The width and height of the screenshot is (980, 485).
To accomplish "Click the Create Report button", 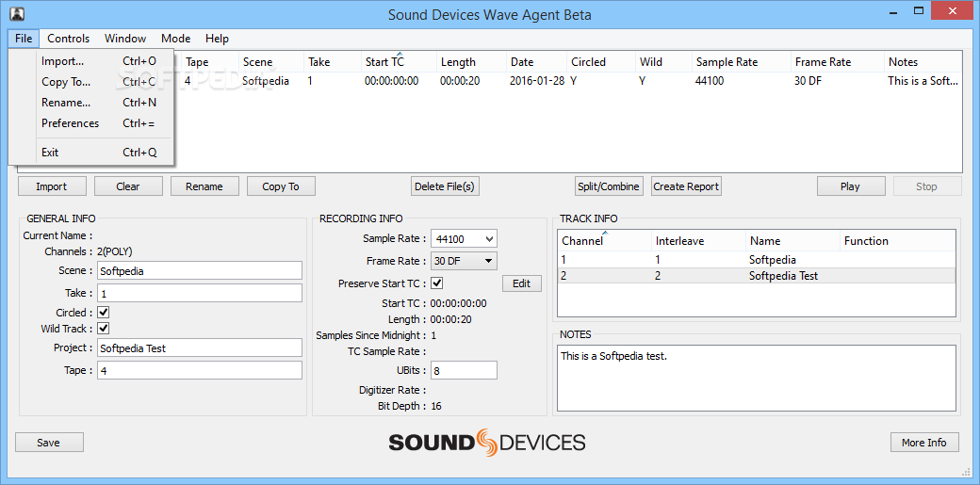I will [686, 186].
